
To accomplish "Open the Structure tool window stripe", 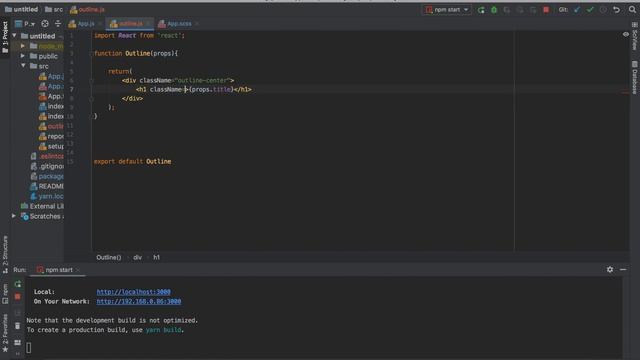I will pos(5,254).
